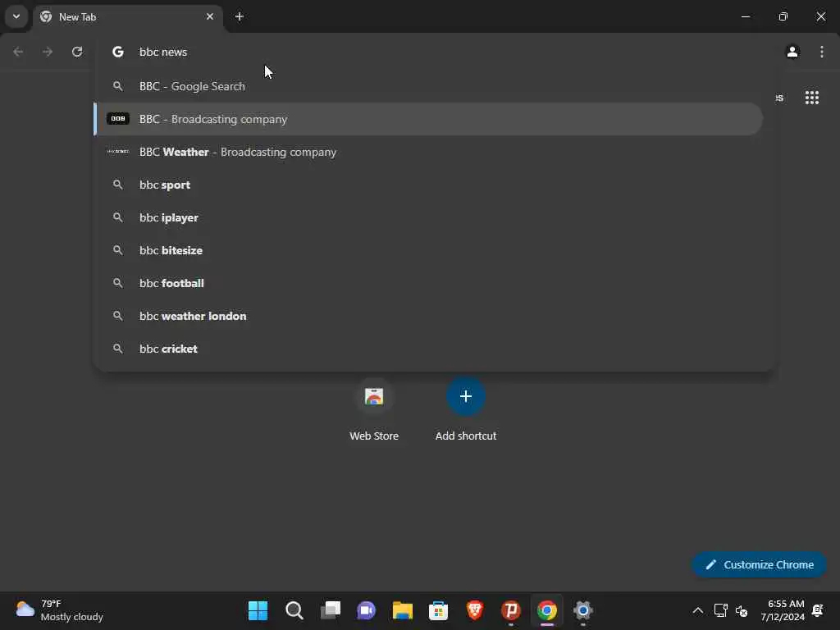This screenshot has width=840, height=630.
Task: Open Settings gear on the taskbar
Action: (583, 610)
